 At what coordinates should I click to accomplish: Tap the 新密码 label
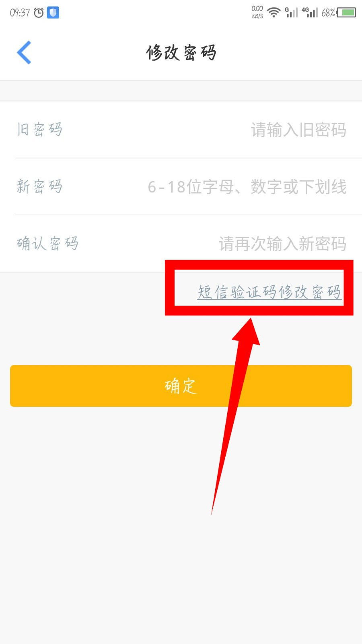(x=39, y=187)
